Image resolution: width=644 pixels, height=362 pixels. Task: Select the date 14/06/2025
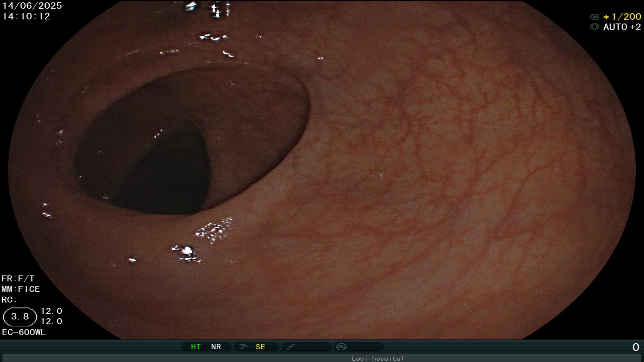32,6
